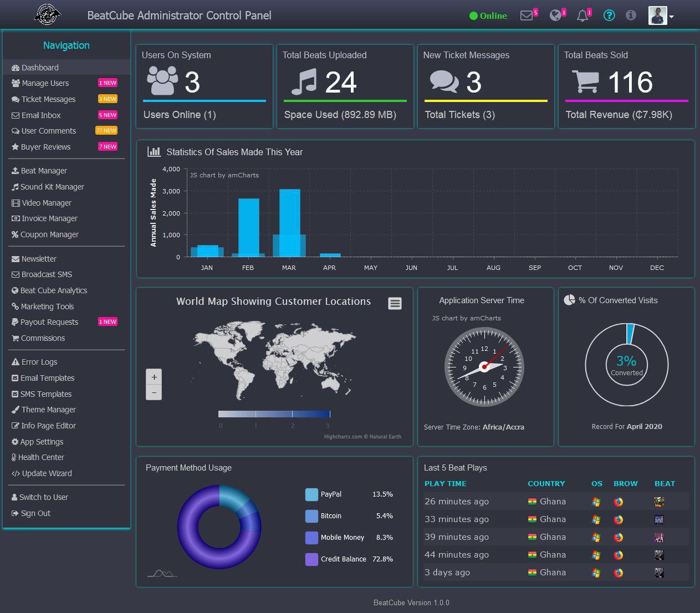Open the bell alerts icon
Screen dimensions: 700x613
coord(582,16)
